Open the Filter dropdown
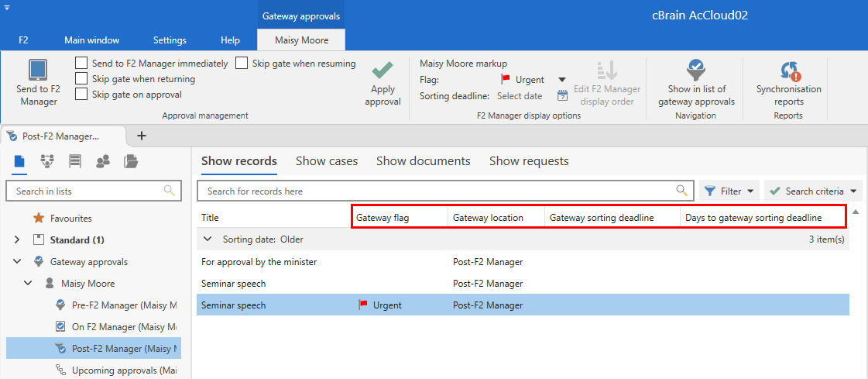 (729, 191)
